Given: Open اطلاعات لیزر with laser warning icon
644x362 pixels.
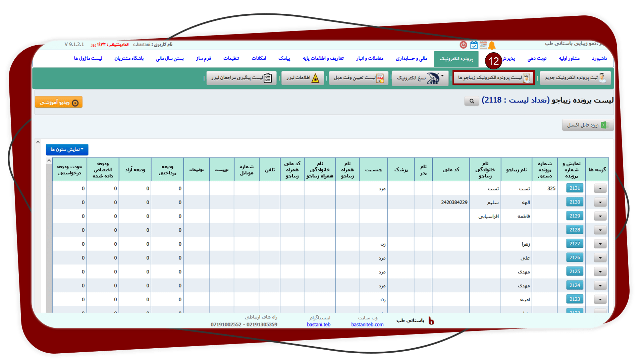Looking at the screenshot, I should 303,78.
